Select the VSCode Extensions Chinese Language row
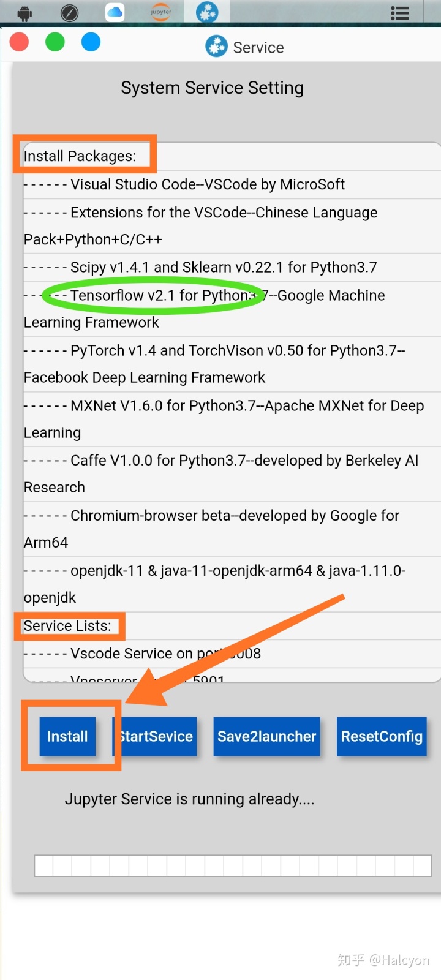Viewport: 441px width, 980px height. pyautogui.click(x=232, y=226)
